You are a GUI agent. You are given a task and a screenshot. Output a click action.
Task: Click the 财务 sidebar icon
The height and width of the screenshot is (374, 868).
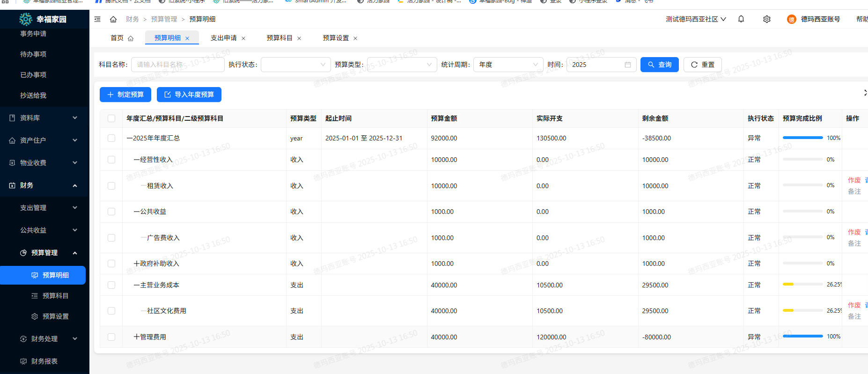[12, 185]
